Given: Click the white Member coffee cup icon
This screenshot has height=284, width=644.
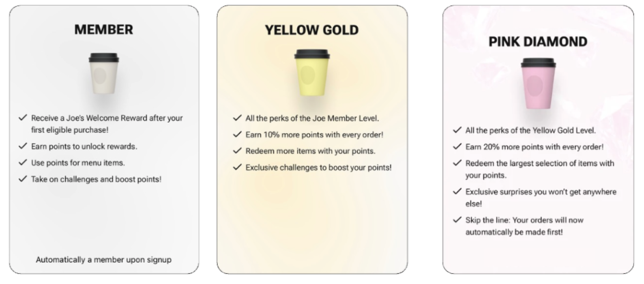Looking at the screenshot, I should pyautogui.click(x=104, y=74).
